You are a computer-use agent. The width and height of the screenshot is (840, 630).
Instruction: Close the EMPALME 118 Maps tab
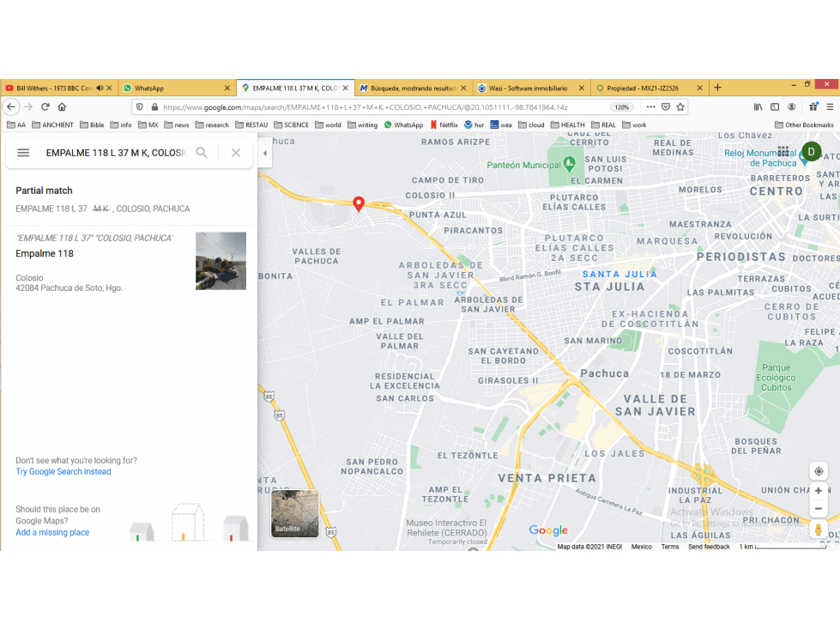click(346, 88)
